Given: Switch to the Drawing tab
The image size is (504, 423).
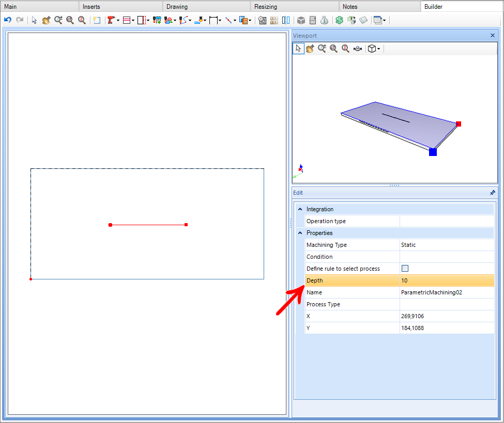Looking at the screenshot, I should click(x=177, y=6).
